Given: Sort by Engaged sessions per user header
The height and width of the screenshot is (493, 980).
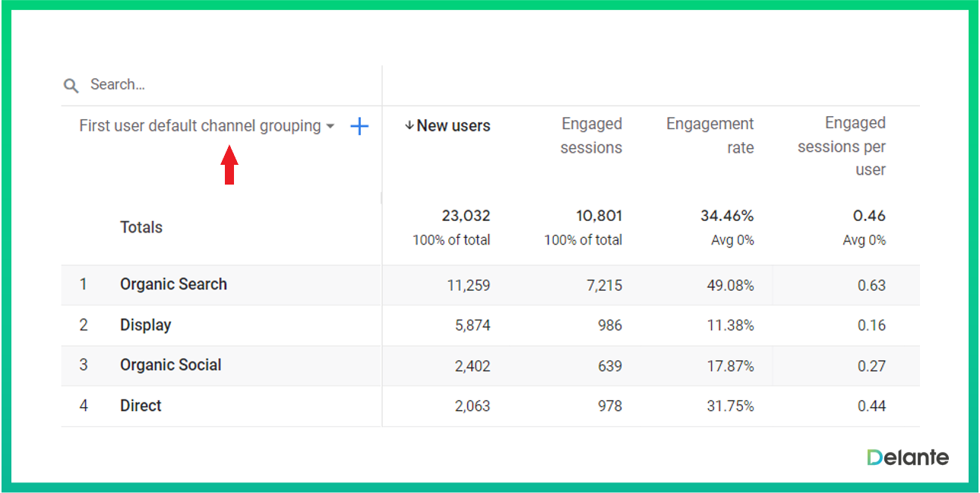Looking at the screenshot, I should (x=841, y=147).
